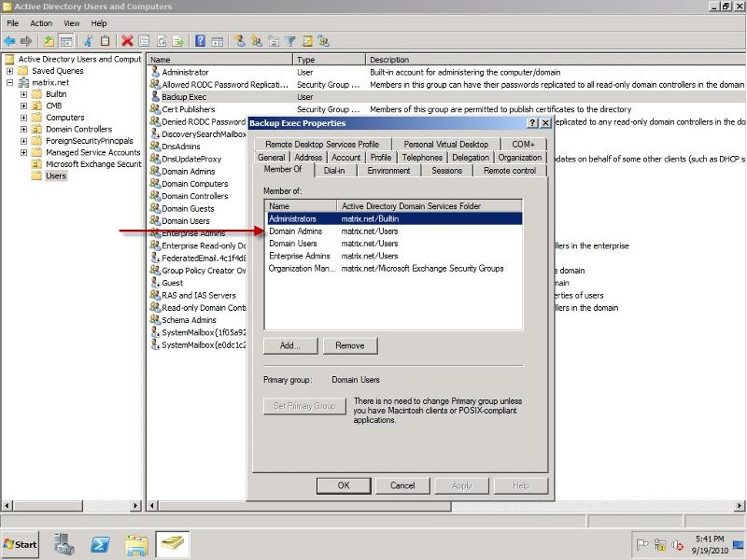Expand the Managed Service Accounts tree node

[23, 152]
